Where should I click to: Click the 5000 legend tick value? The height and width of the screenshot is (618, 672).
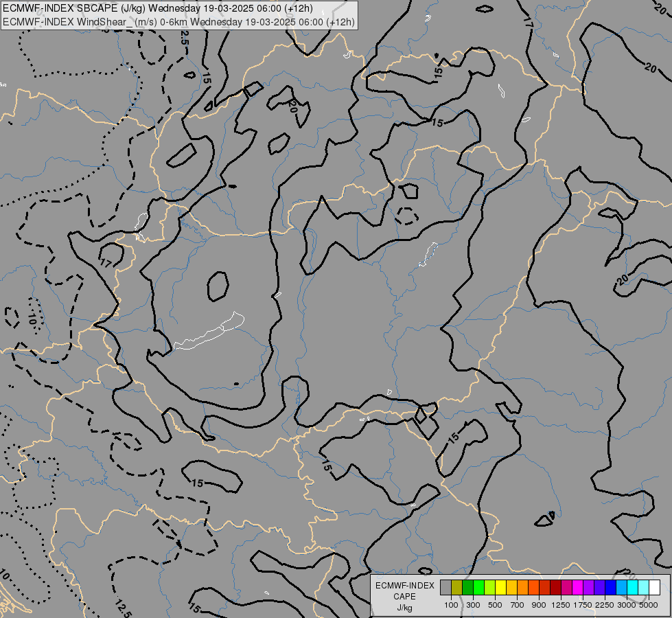pyautogui.click(x=649, y=605)
